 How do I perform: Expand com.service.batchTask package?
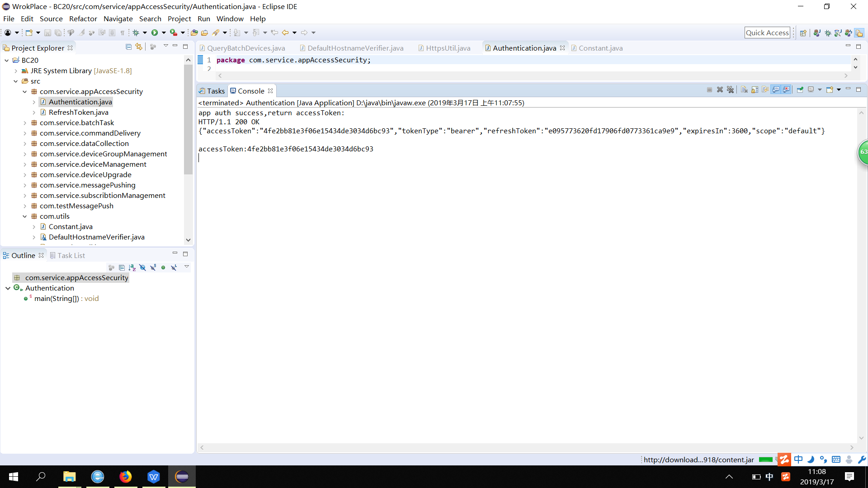click(x=25, y=123)
